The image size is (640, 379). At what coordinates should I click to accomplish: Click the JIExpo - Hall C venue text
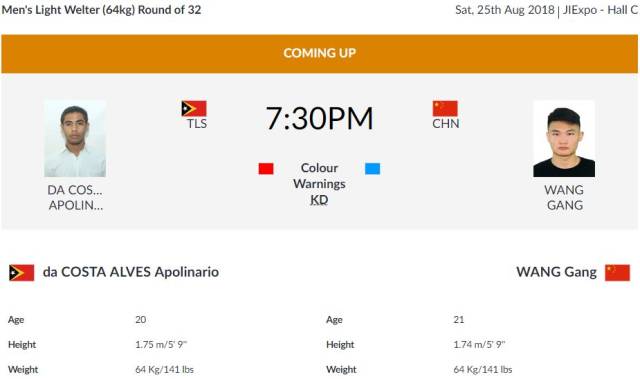point(600,10)
